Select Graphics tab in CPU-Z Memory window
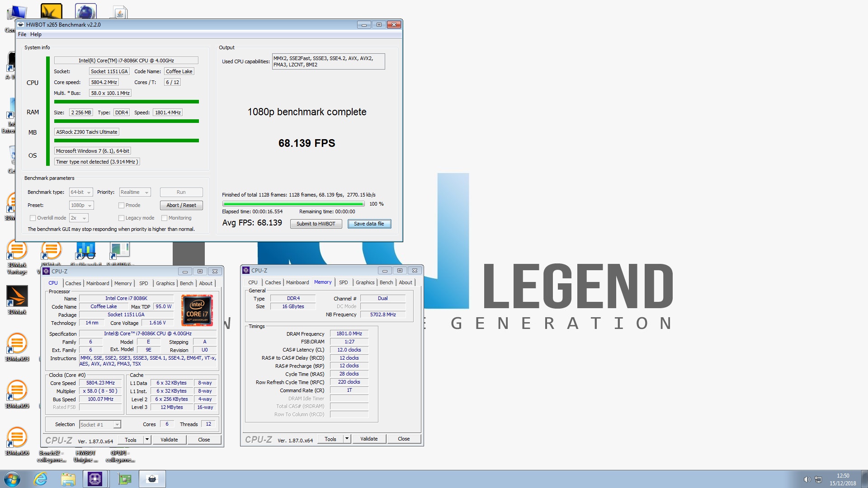 click(x=365, y=282)
